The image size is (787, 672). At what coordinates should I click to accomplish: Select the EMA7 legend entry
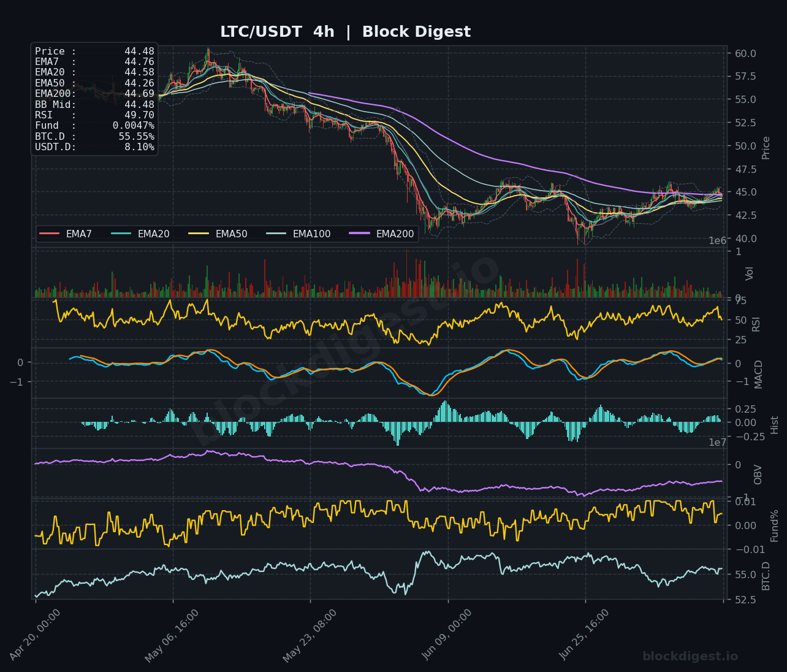pos(66,234)
